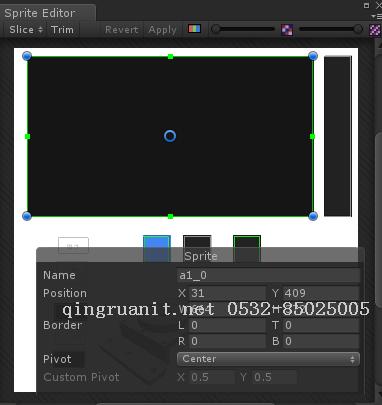Apply the sprite changes
This screenshot has width=382, height=405.
(162, 30)
